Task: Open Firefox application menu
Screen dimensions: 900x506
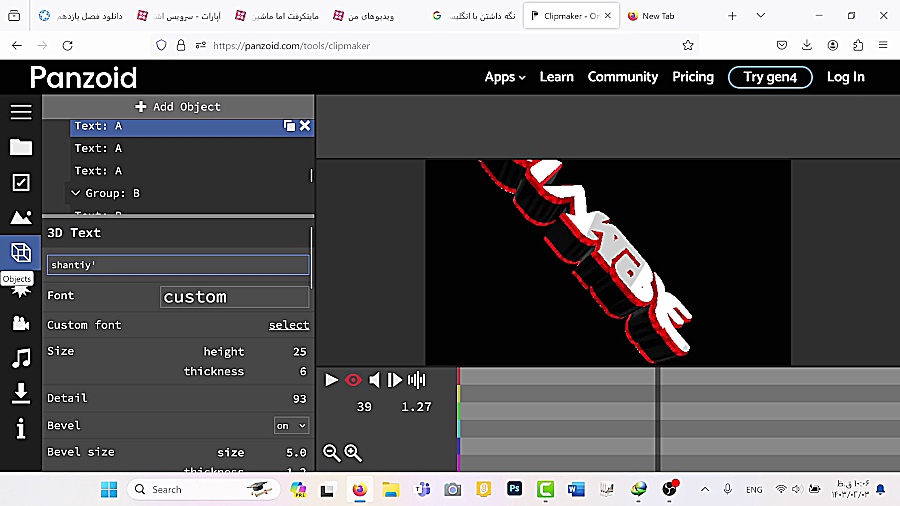Action: [883, 45]
